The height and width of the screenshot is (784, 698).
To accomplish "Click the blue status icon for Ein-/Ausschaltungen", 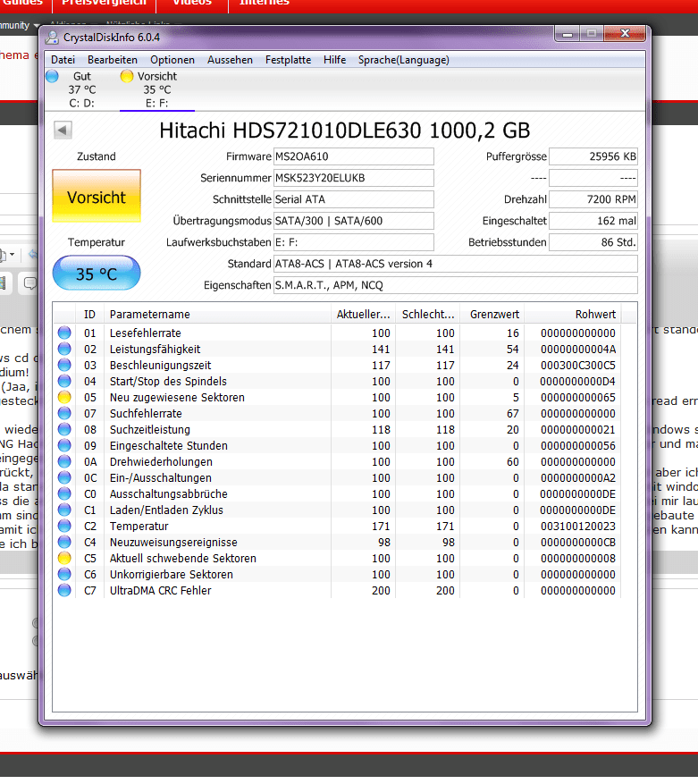I will click(64, 477).
